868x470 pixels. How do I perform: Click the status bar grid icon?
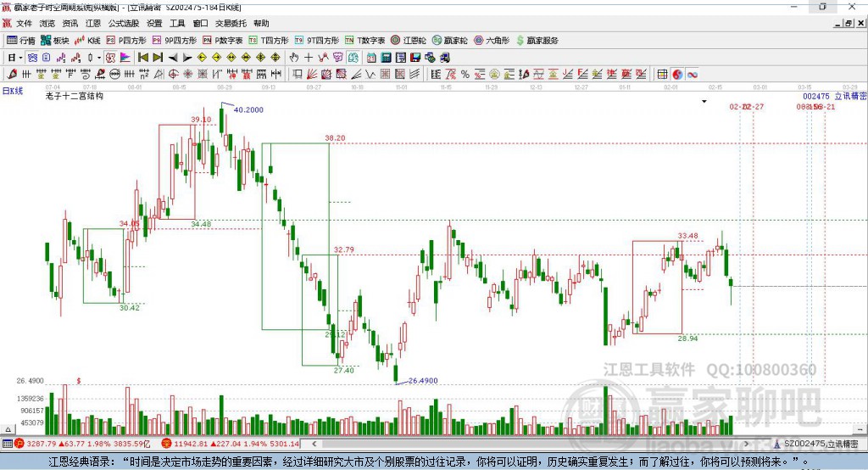point(7,444)
